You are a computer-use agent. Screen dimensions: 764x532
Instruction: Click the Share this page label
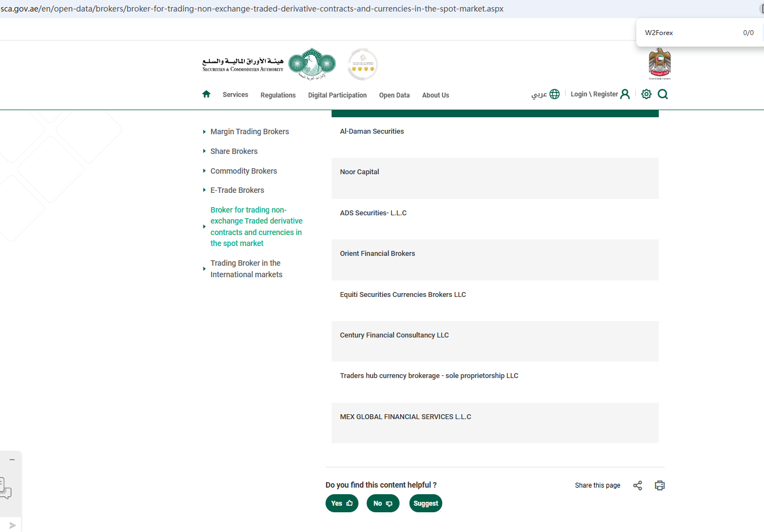click(597, 485)
